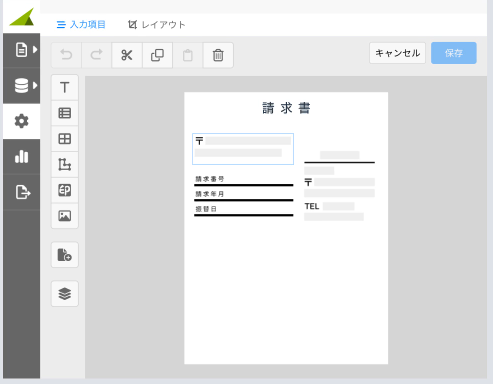Open the document section in sidebar
The image size is (493, 384).
pos(21,50)
